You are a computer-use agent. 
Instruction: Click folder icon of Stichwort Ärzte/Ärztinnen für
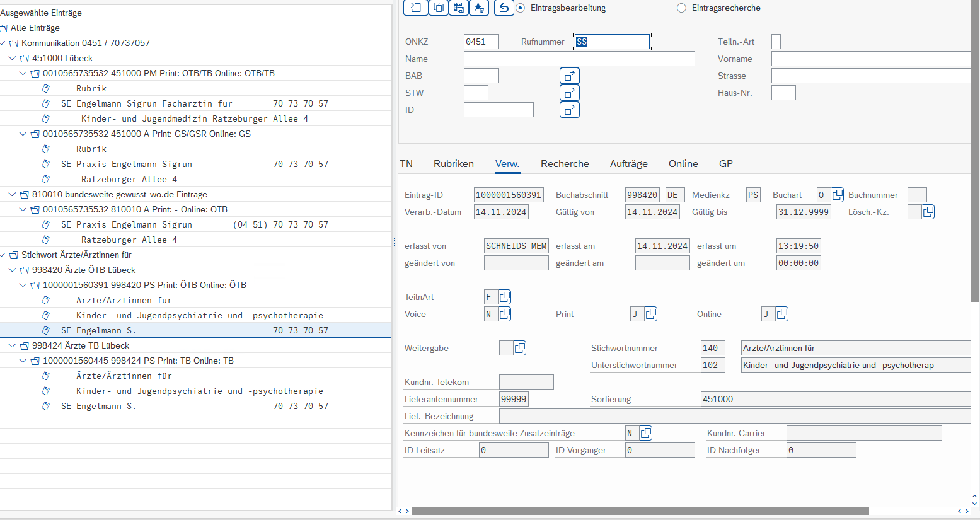(x=14, y=255)
